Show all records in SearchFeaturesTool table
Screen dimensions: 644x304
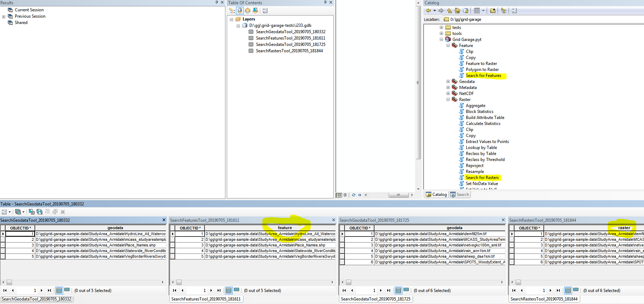pyautogui.click(x=229, y=291)
